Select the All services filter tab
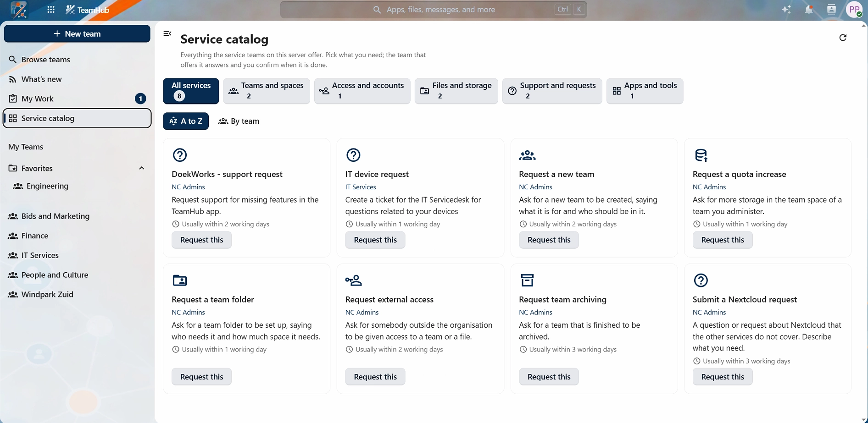The image size is (868, 423). (x=191, y=91)
